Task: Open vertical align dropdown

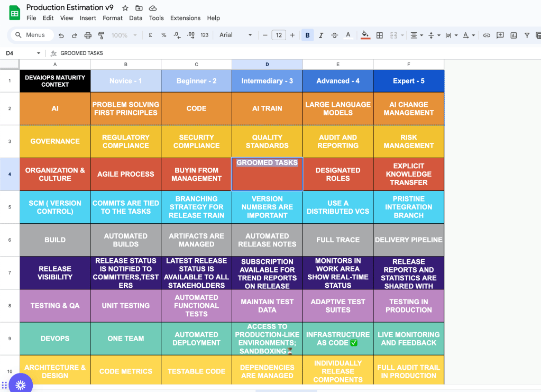Action: [434, 35]
